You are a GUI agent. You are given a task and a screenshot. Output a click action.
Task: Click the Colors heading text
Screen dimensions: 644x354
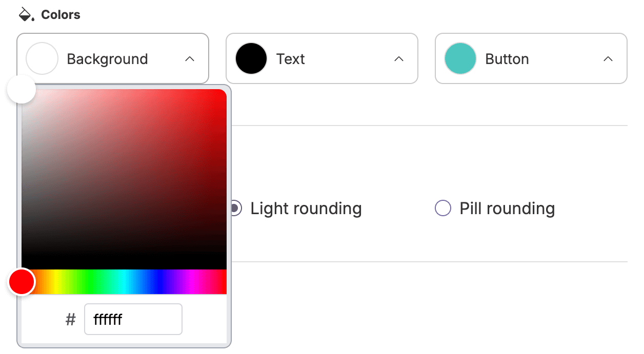(x=61, y=14)
